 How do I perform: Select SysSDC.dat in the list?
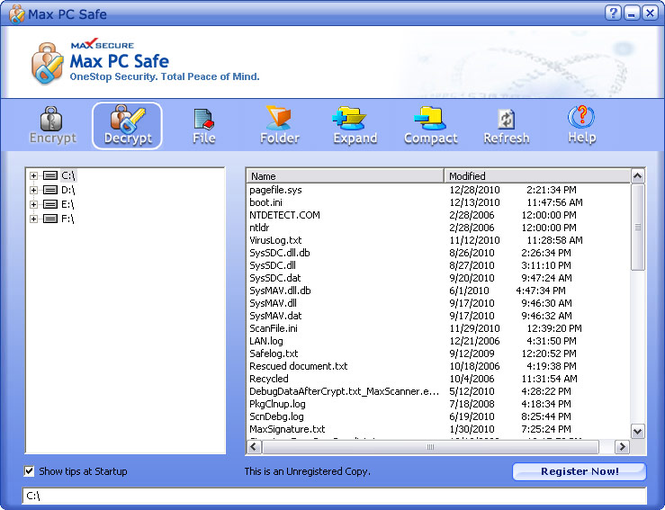[275, 278]
